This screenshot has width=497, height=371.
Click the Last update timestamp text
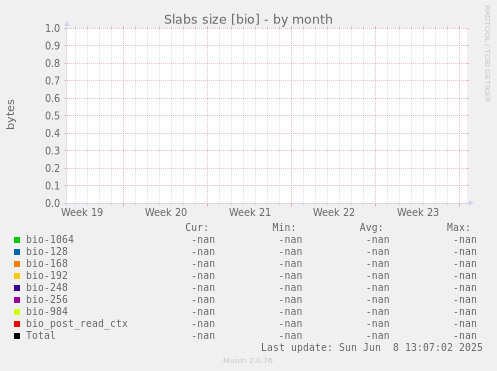pos(372,348)
